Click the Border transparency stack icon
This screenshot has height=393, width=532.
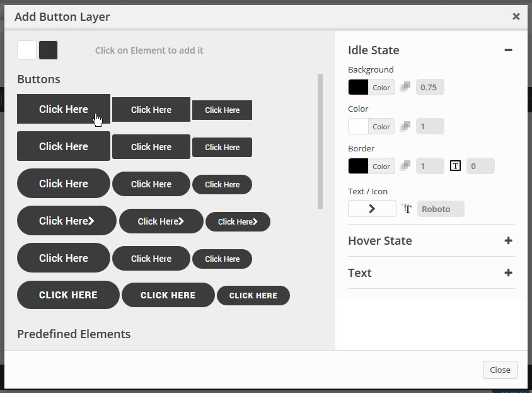[405, 165]
